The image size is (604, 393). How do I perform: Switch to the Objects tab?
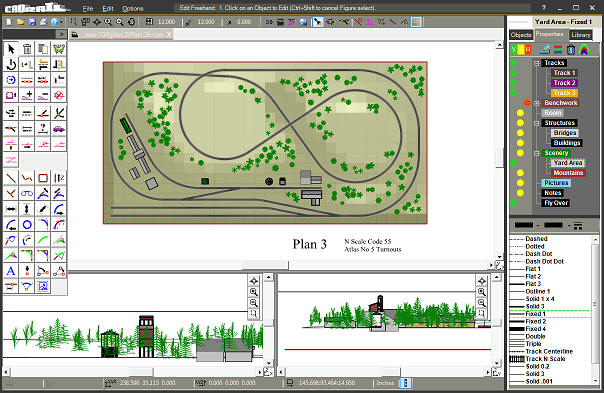(521, 35)
